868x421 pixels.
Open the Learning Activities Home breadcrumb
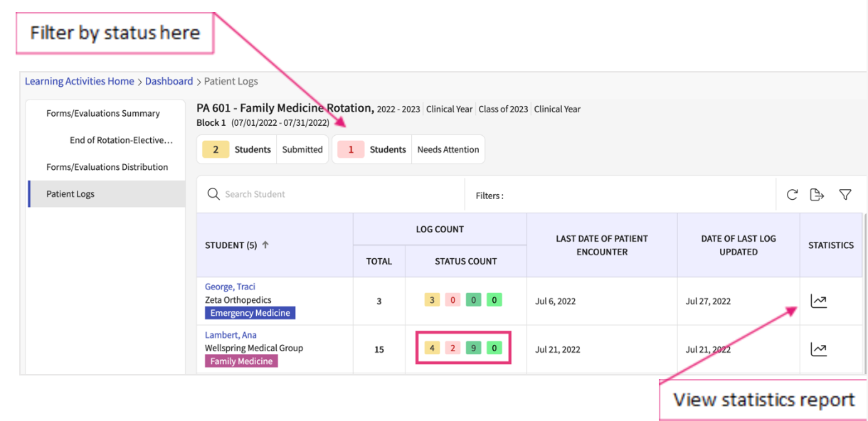(79, 81)
